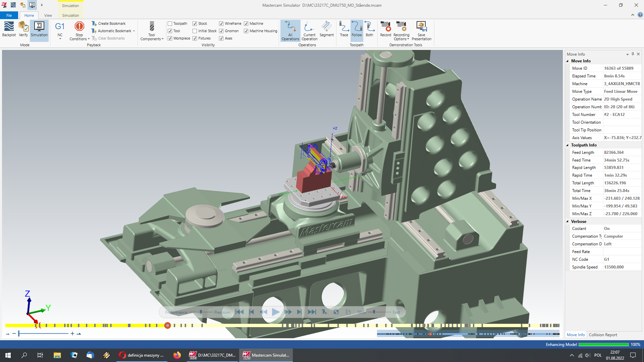Toggle Tool visibility checkbox
The height and width of the screenshot is (362, 644).
tap(170, 31)
